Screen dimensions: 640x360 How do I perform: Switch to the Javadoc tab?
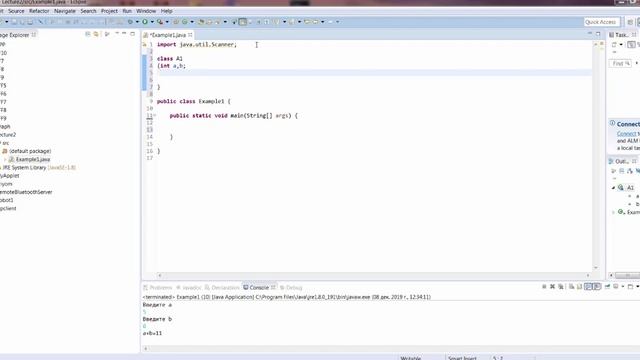pyautogui.click(x=189, y=287)
